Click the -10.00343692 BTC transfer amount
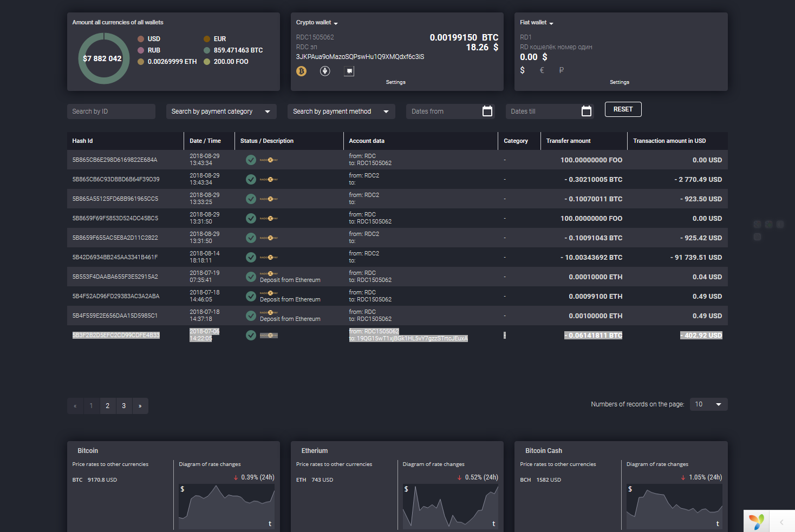The width and height of the screenshot is (795, 532). [591, 257]
